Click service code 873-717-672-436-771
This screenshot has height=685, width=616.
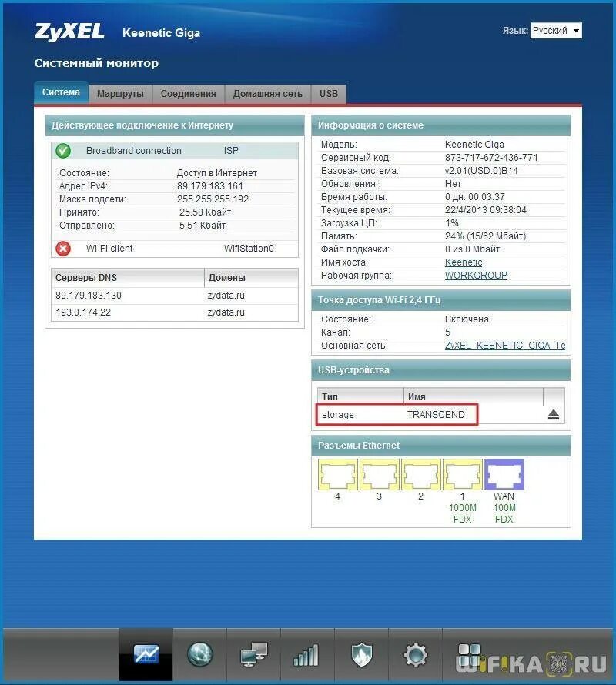coord(491,157)
